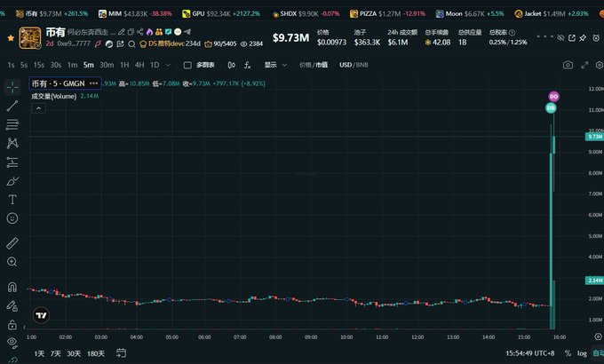Toggle 价格/市值 price or market cap

314,65
